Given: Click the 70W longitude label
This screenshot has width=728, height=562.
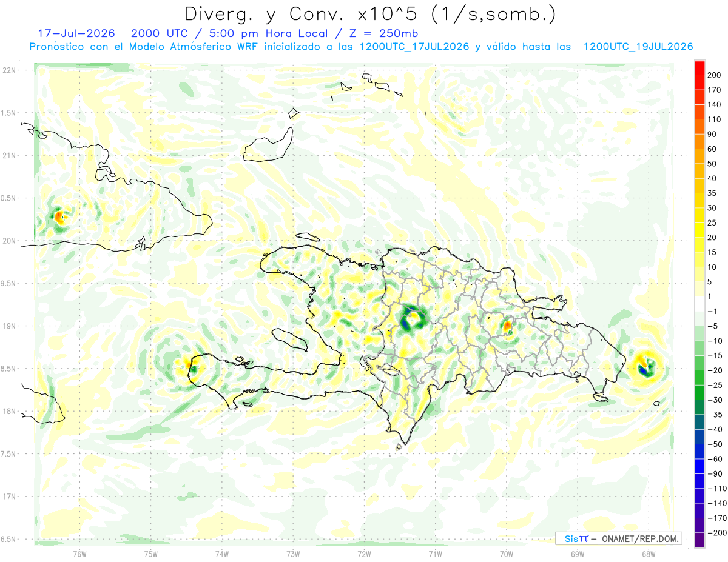Looking at the screenshot, I should click(x=507, y=553).
